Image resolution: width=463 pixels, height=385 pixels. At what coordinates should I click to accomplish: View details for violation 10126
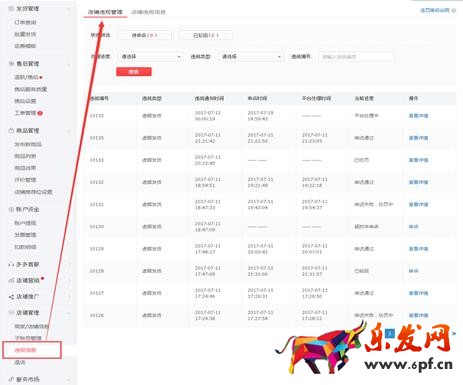click(x=418, y=315)
